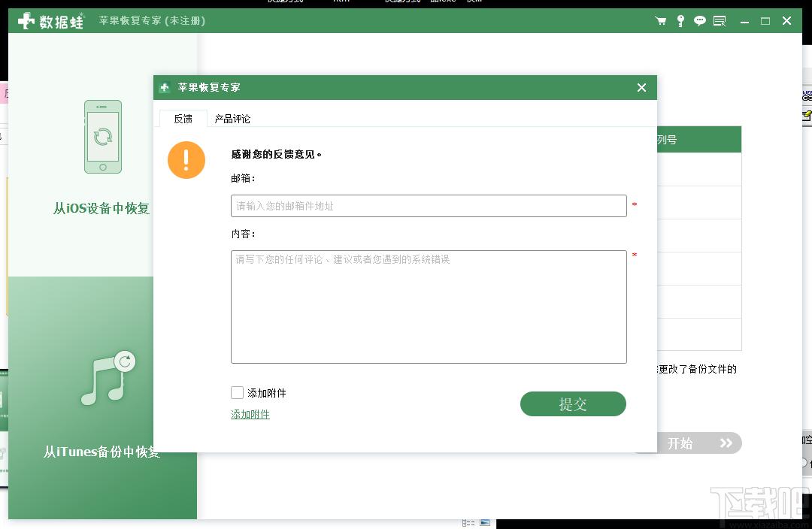Tick the 添加附件 checkbox
Screen dimensions: 812x529
(237, 393)
